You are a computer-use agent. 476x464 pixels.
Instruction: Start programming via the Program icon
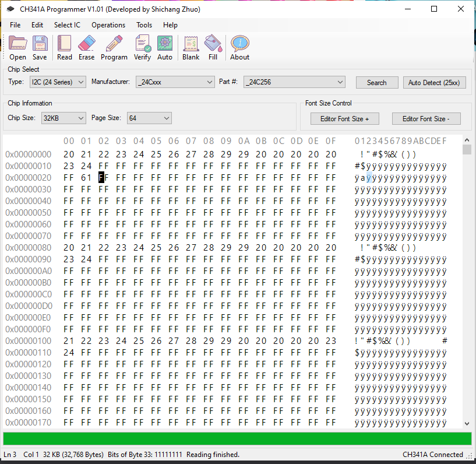coord(114,47)
